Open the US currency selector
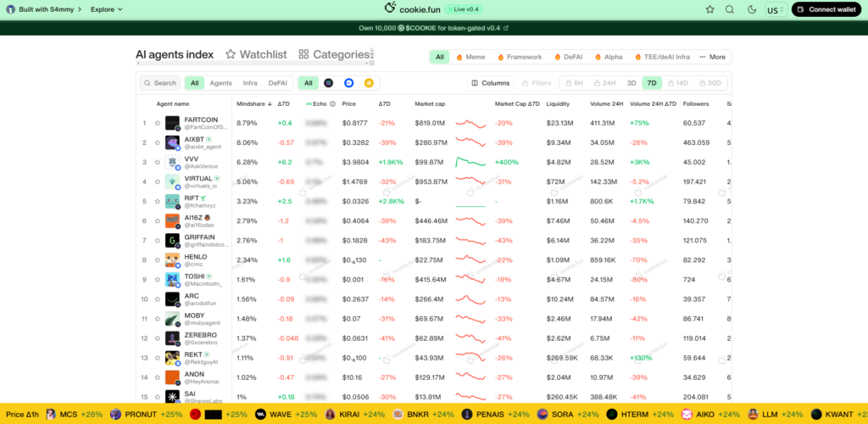Screen dimensions: 868x424 (x=776, y=9)
